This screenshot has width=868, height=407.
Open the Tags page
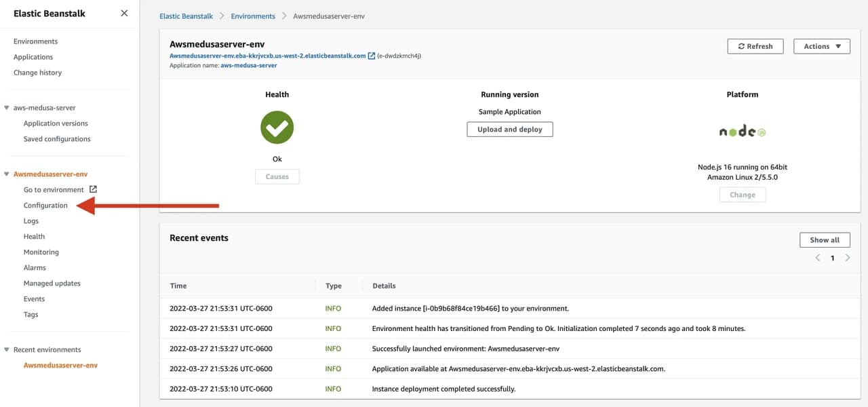tap(31, 315)
